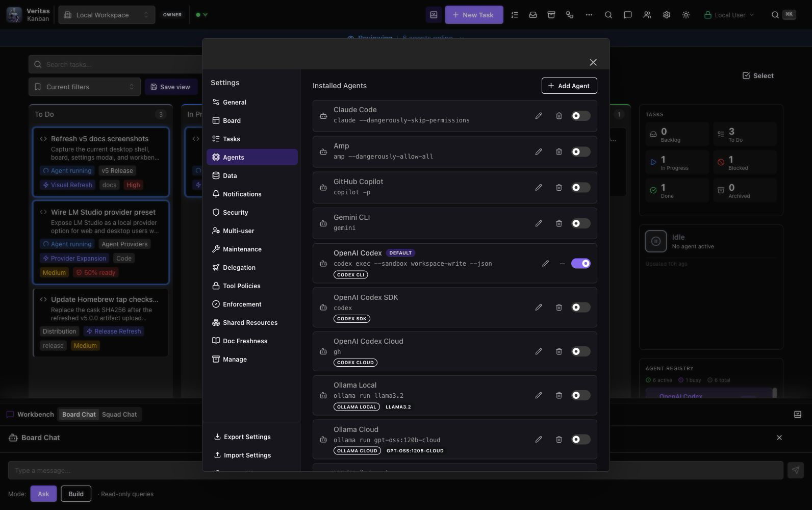Edit the Amp agent entry

click(538, 151)
